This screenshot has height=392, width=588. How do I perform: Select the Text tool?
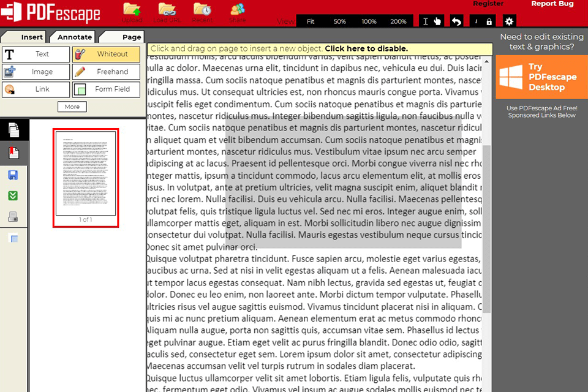[35, 54]
